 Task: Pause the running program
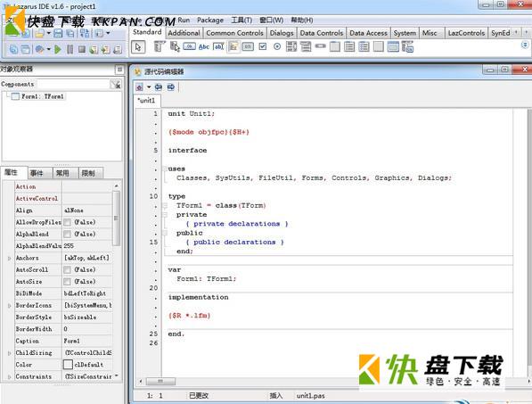coord(70,49)
